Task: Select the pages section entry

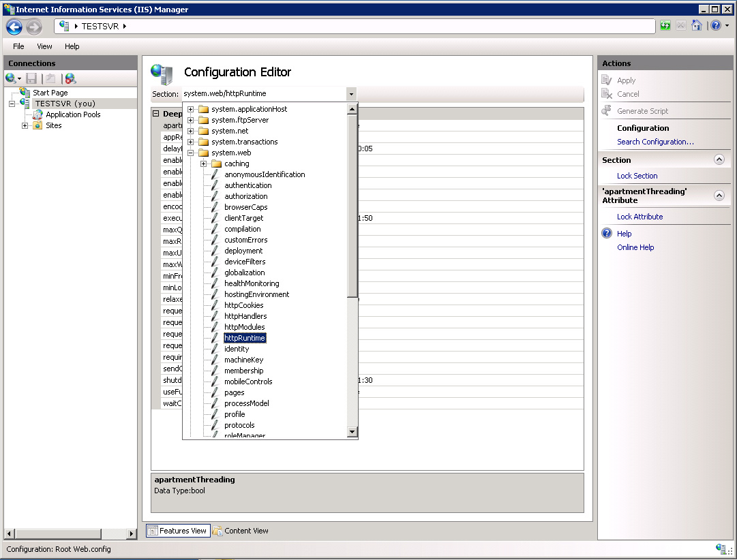Action: [x=234, y=392]
